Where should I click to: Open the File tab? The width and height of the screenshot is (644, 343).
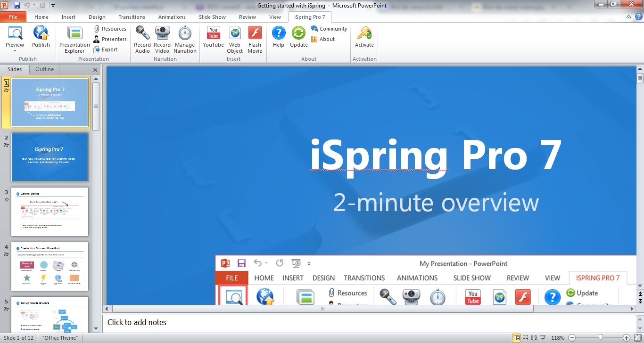[13, 17]
